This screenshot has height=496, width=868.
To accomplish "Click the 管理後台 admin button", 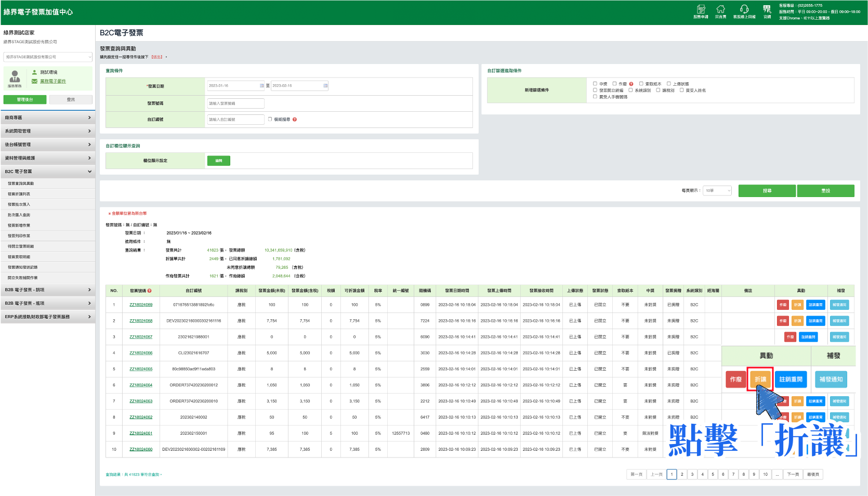I will (25, 99).
